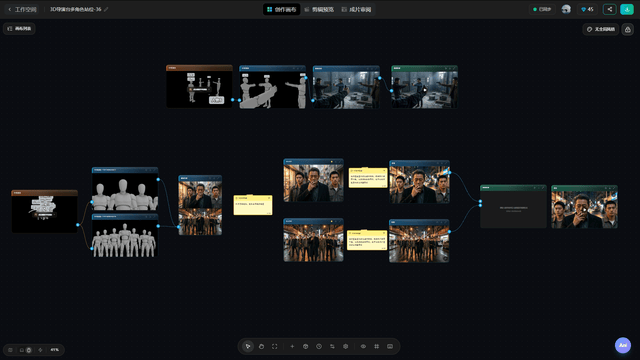Click the upper yellow prompt note
Image resolution: width=640 pixels, height=360 pixels.
point(368,178)
